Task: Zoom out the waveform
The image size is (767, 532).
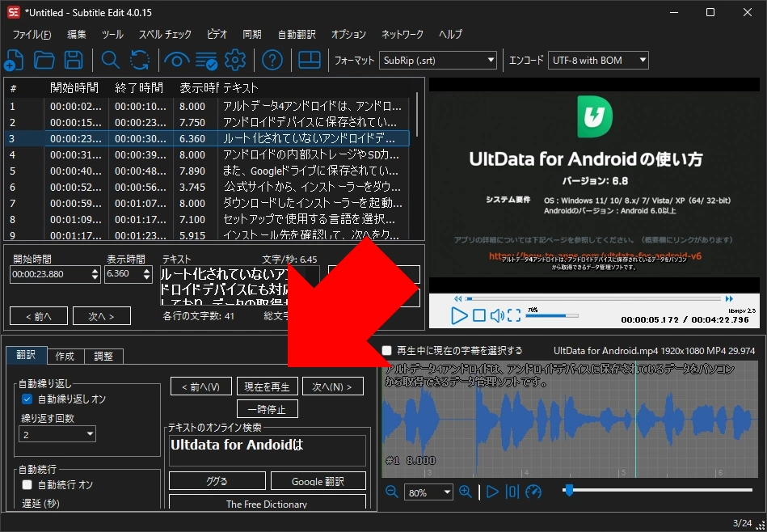Action: coord(392,492)
